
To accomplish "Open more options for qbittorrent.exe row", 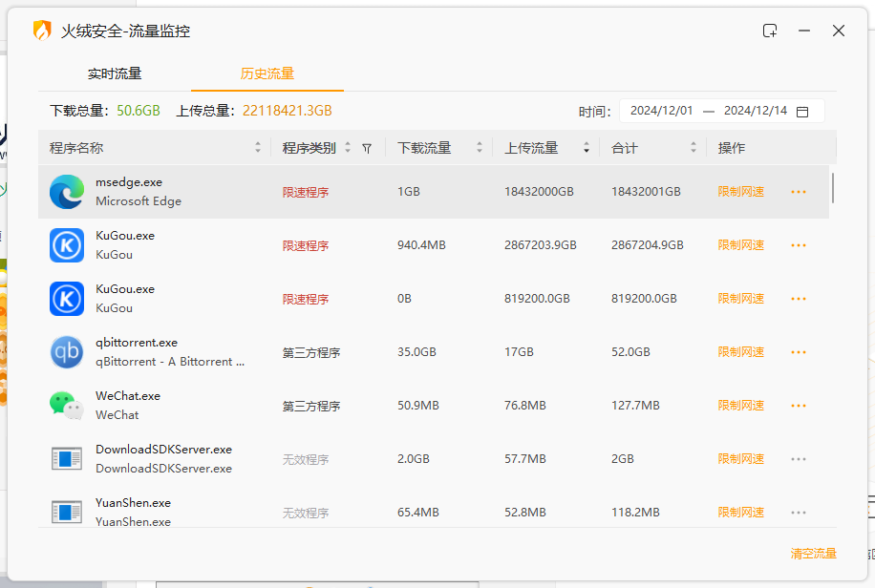I will point(799,352).
